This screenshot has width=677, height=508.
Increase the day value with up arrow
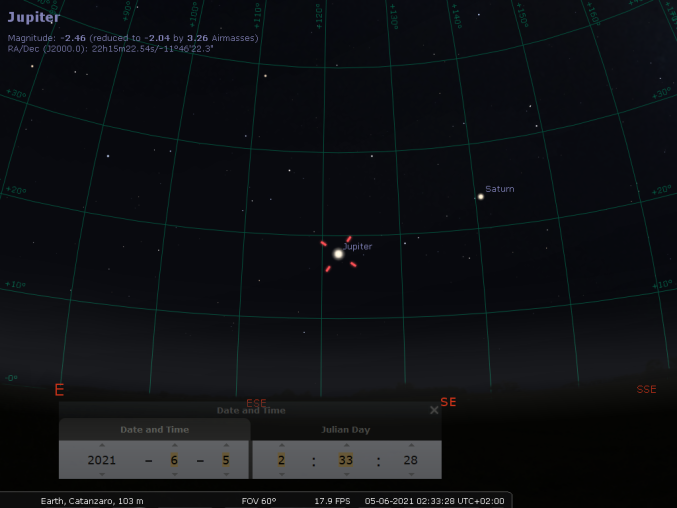coord(226,445)
